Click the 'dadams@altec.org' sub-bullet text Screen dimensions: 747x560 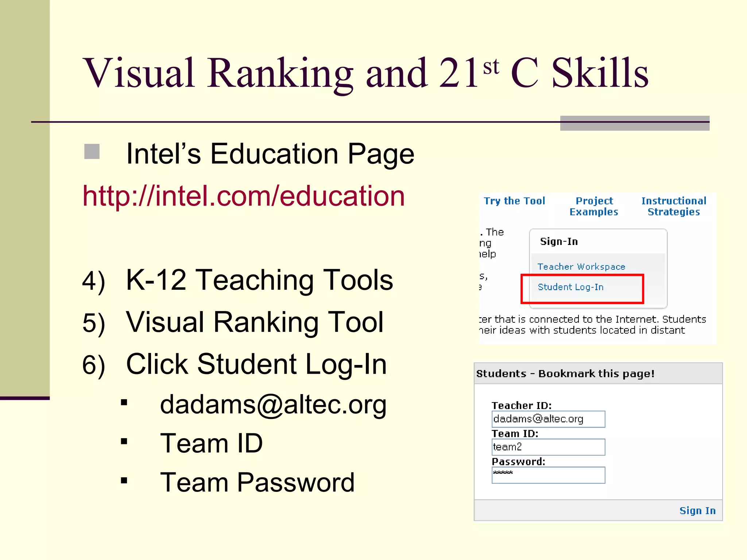[x=273, y=405]
